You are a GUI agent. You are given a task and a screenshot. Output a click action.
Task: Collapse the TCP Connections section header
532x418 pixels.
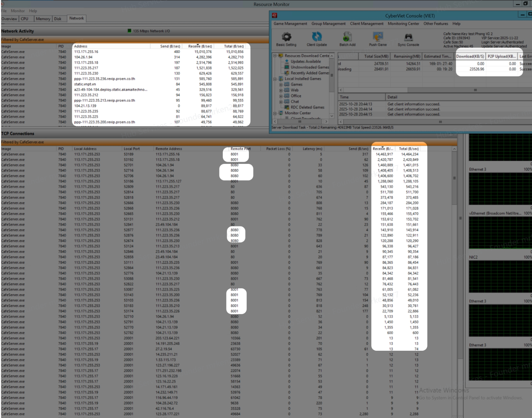[x=18, y=134]
